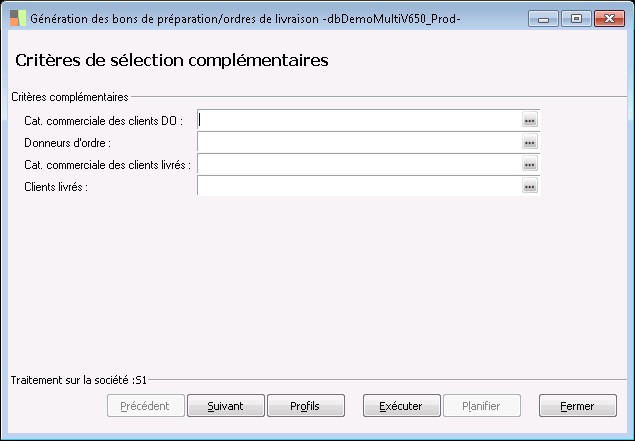Open the Donneurs d'ordre lookup ellipsis button
This screenshot has height=441, width=635.
coord(530,142)
